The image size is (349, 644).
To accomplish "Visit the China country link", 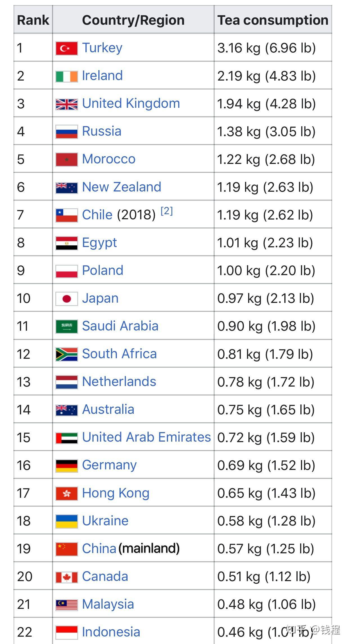I will (x=99, y=549).
